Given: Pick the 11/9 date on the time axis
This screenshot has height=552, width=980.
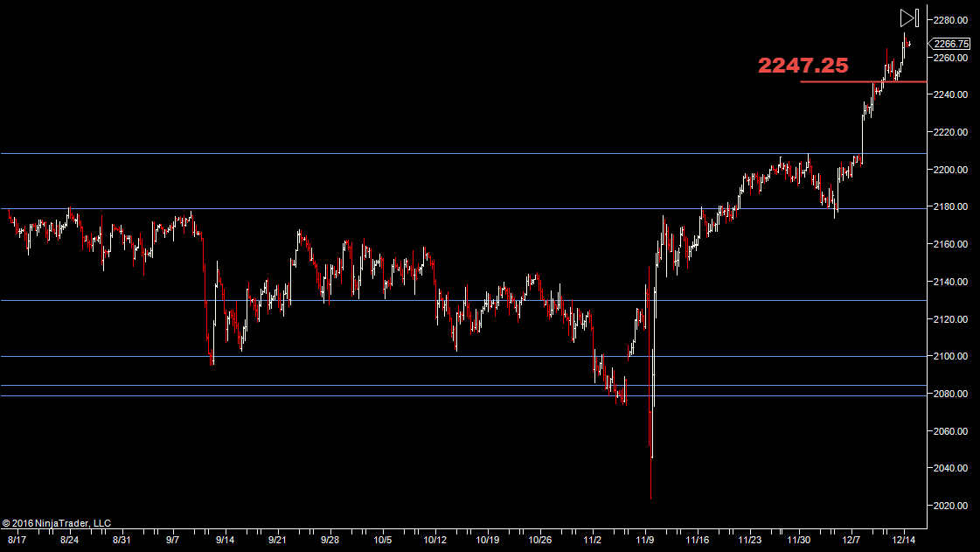Looking at the screenshot, I should tap(646, 541).
